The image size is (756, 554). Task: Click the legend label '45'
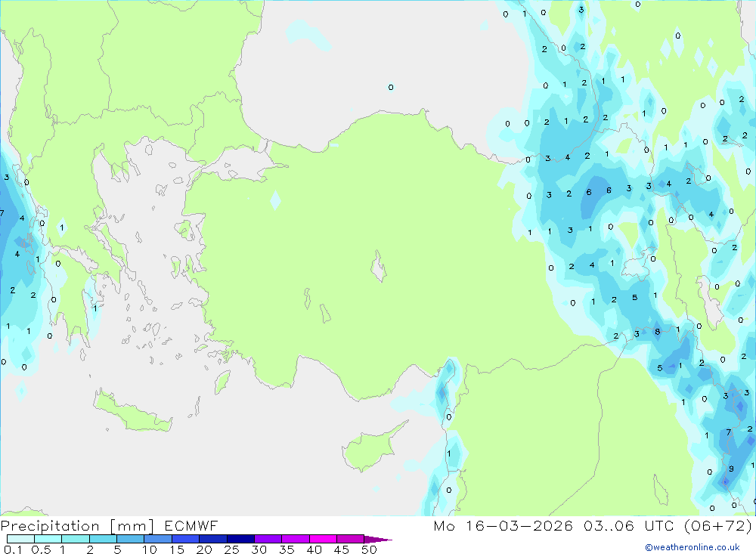342,549
